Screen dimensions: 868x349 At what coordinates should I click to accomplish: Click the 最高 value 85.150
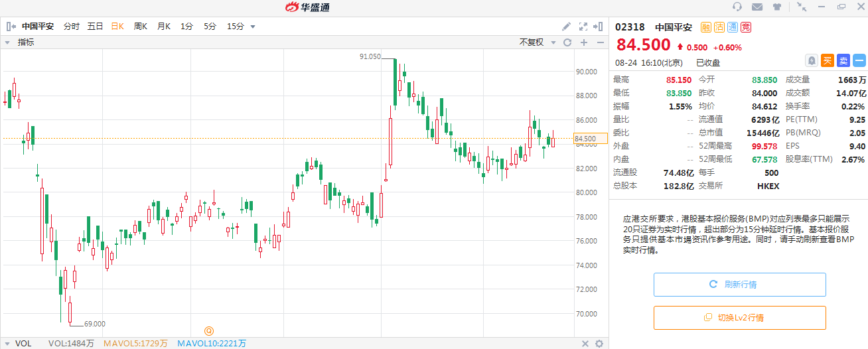click(679, 80)
